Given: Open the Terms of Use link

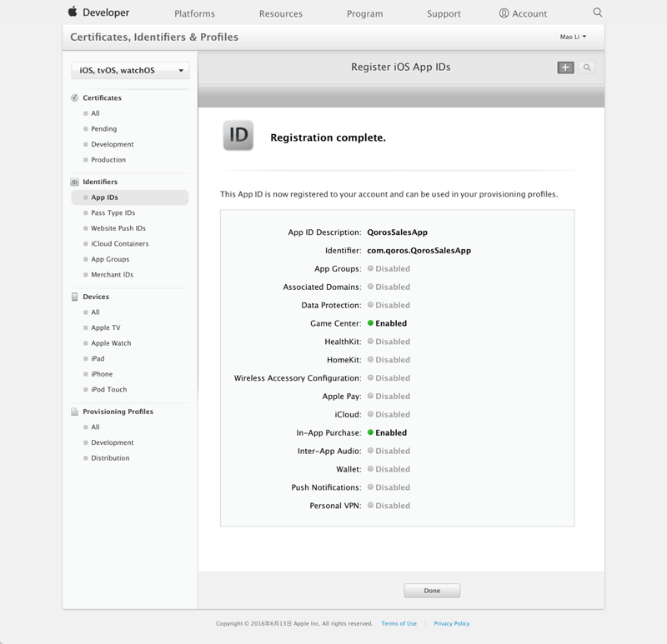Looking at the screenshot, I should pyautogui.click(x=399, y=624).
